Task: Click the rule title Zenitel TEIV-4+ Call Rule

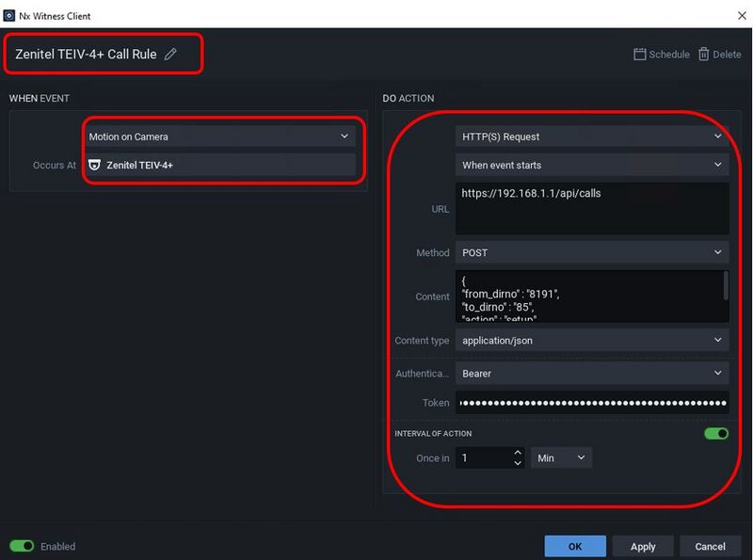Action: 86,55
